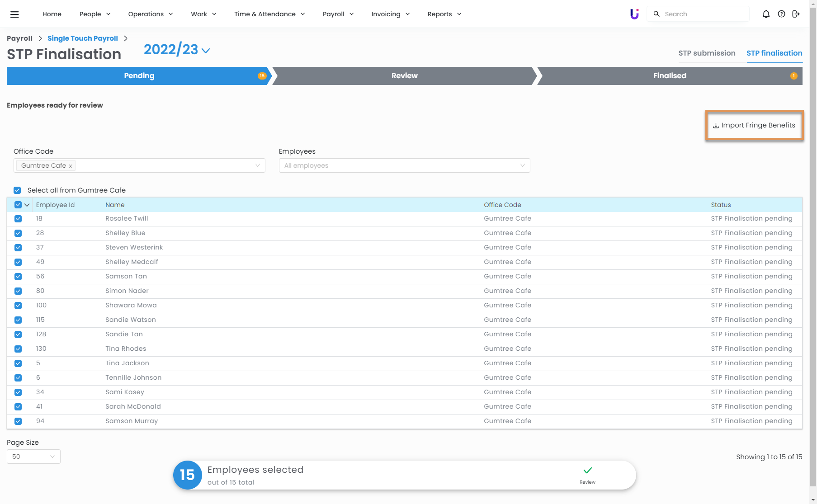Expand the All employees dropdown
The width and height of the screenshot is (817, 504).
[x=404, y=165]
